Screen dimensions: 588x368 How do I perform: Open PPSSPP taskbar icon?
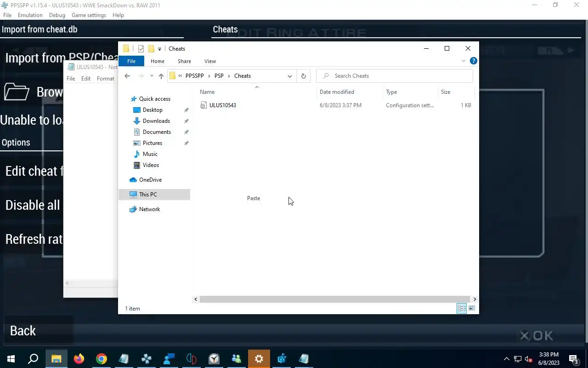tap(147, 359)
